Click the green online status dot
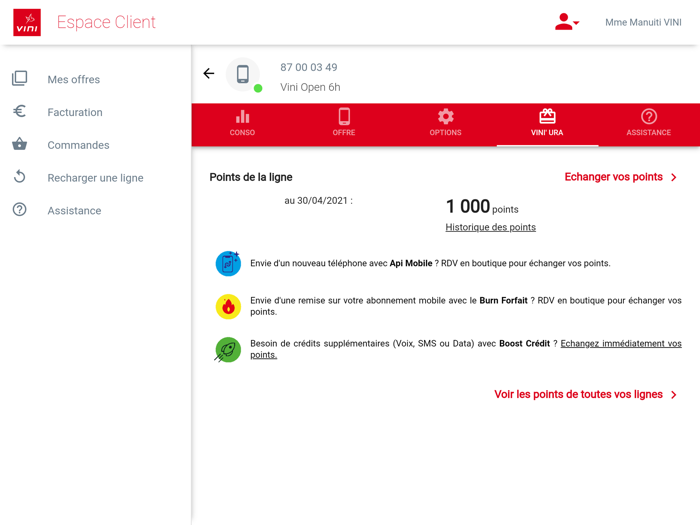The image size is (700, 525). (x=258, y=88)
